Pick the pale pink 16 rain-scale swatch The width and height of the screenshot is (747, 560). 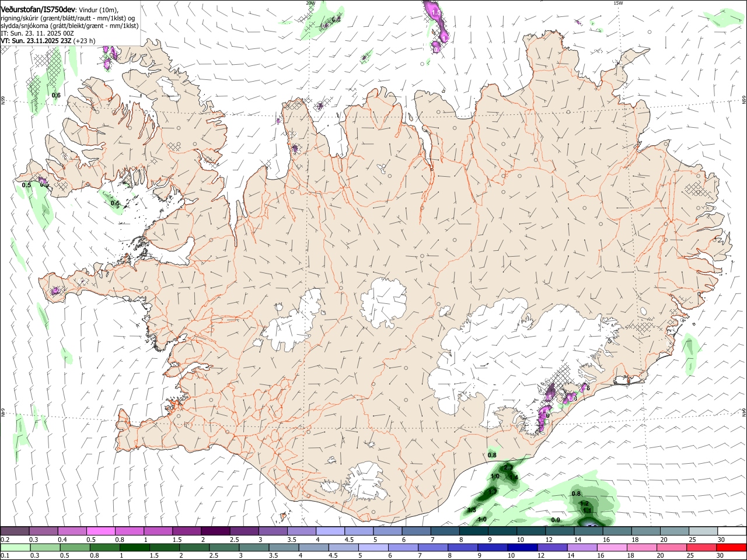pos(612,547)
